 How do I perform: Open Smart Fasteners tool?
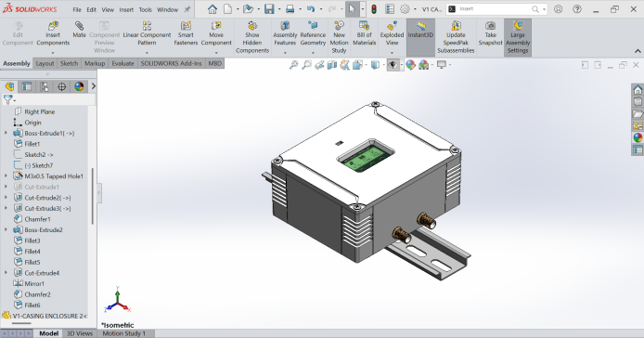(x=186, y=33)
